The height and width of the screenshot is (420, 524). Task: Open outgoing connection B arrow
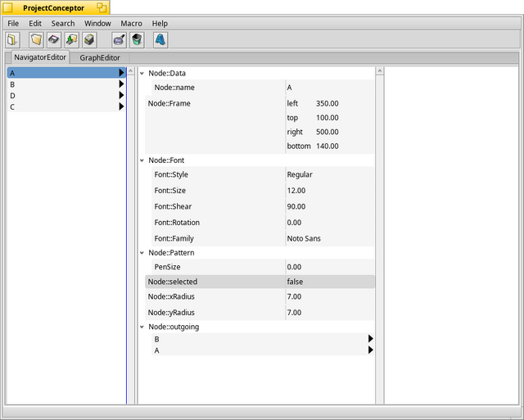pyautogui.click(x=371, y=338)
